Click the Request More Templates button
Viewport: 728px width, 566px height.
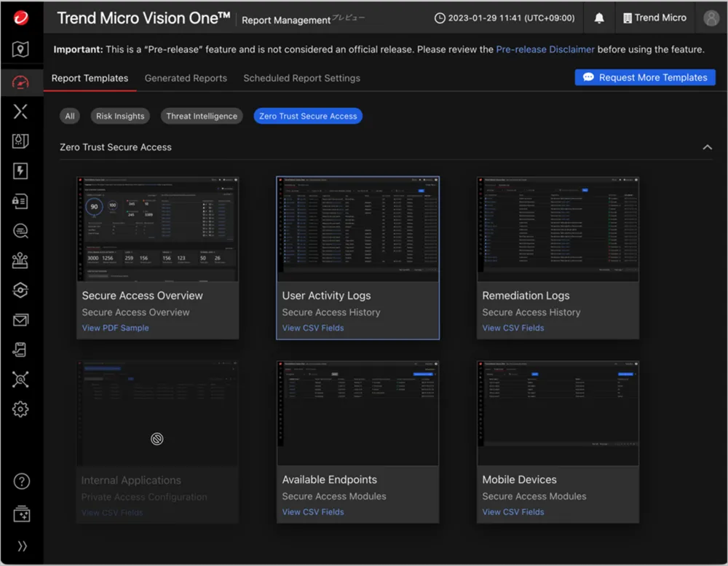(645, 77)
